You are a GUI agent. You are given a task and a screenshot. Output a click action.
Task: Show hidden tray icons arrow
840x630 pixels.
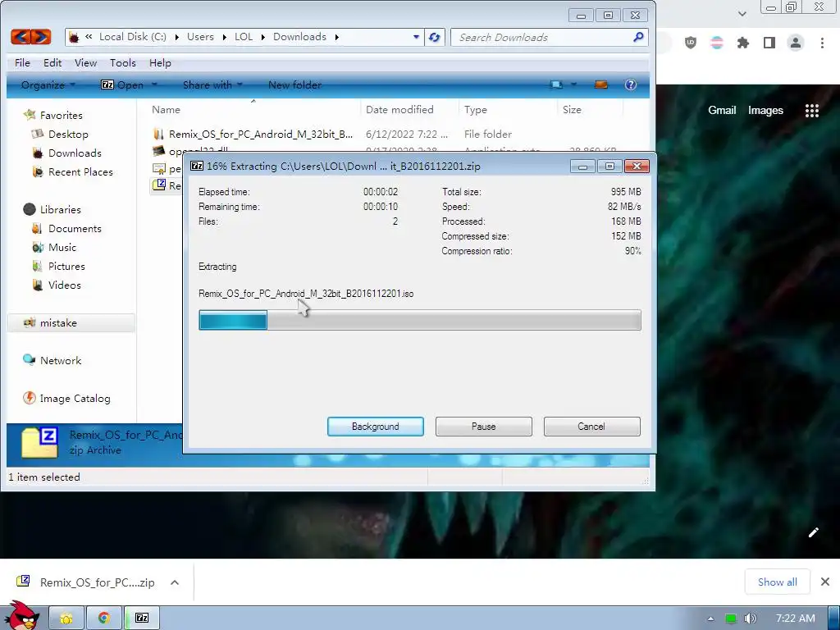pyautogui.click(x=711, y=619)
